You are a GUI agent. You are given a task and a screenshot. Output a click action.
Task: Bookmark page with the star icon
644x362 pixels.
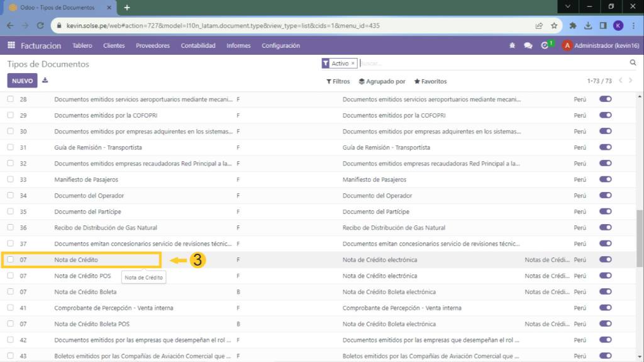(554, 26)
